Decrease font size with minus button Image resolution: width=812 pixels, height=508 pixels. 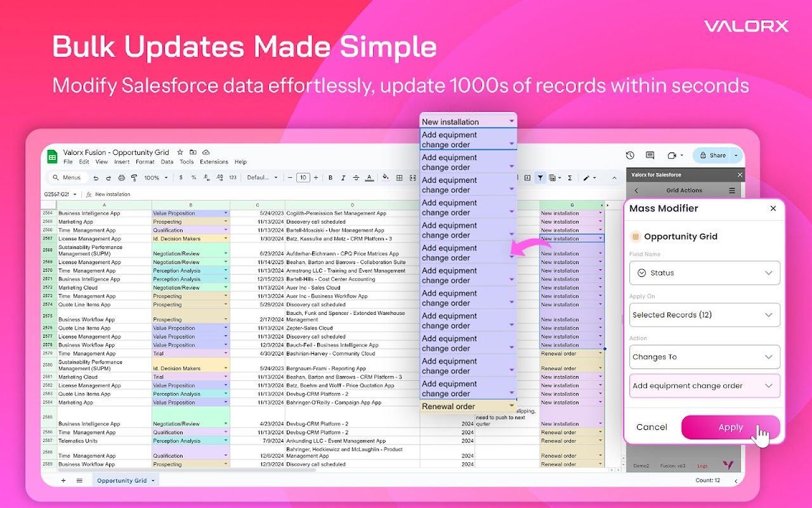pos(290,178)
